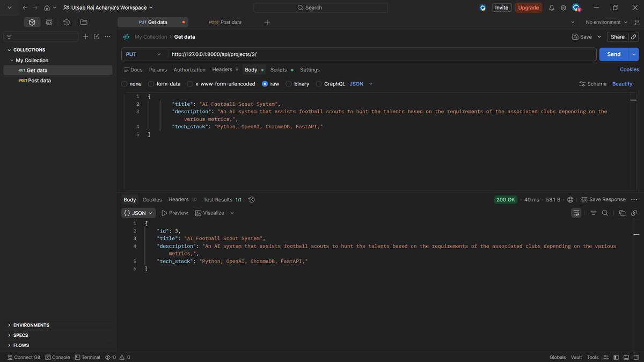
Task: Open the Save options dropdown arrow
Action: click(x=599, y=37)
